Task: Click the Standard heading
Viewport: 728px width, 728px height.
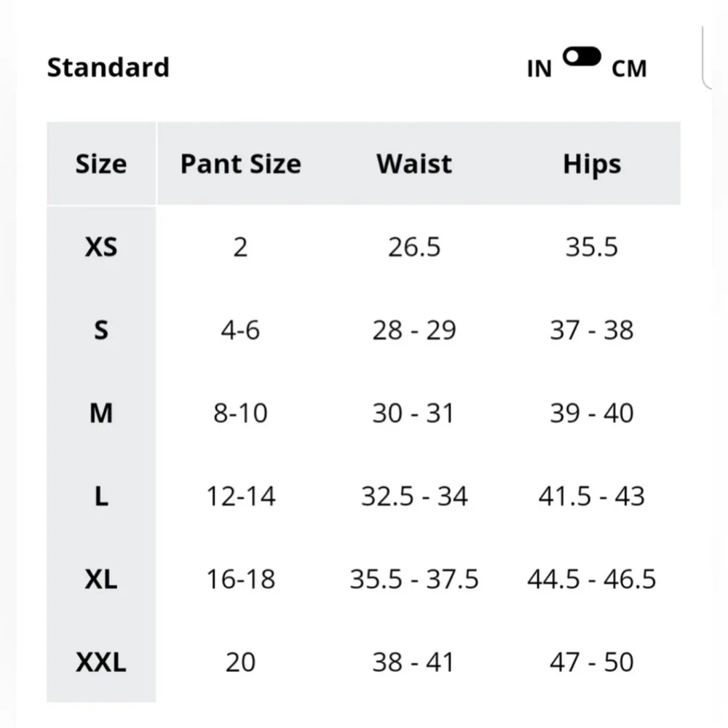Action: click(108, 68)
